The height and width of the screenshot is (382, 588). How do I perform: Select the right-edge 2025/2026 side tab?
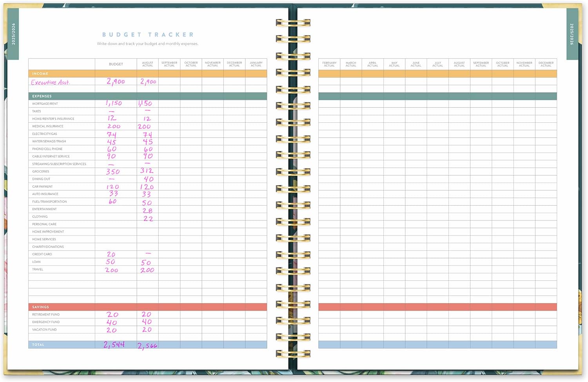coord(572,34)
